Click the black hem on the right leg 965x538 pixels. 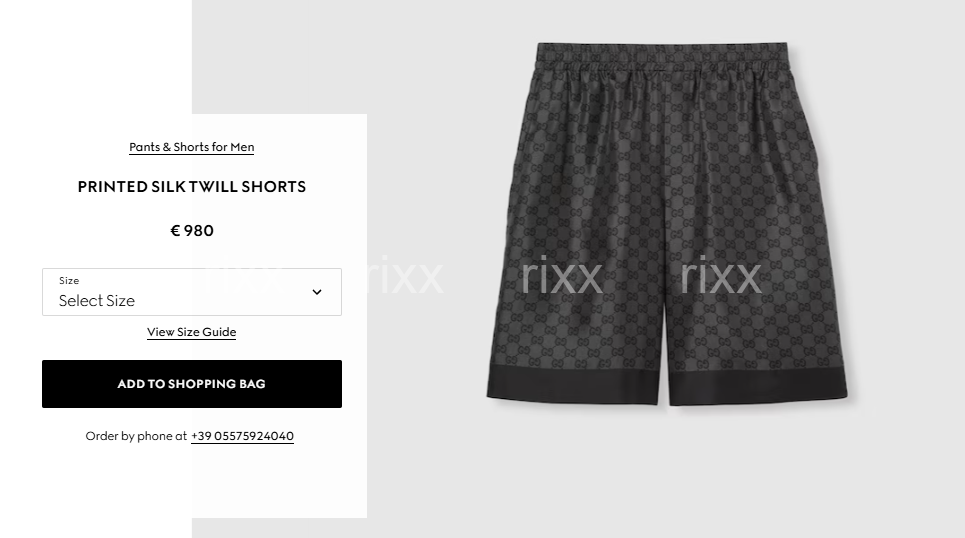pyautogui.click(x=758, y=386)
